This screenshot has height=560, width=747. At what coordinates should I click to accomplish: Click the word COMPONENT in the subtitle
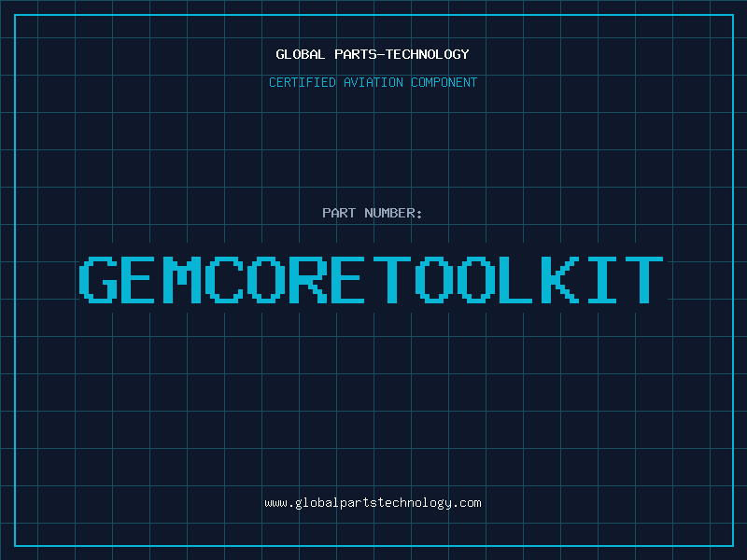443,82
